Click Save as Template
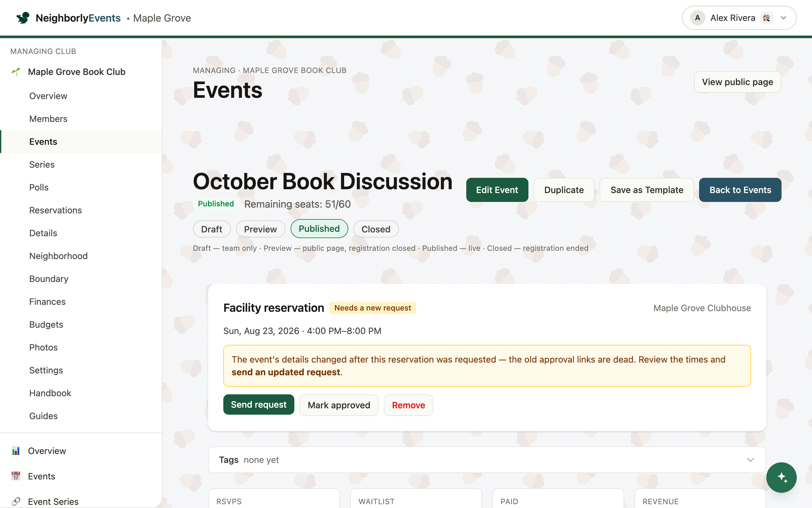This screenshot has height=508, width=812. (x=646, y=190)
